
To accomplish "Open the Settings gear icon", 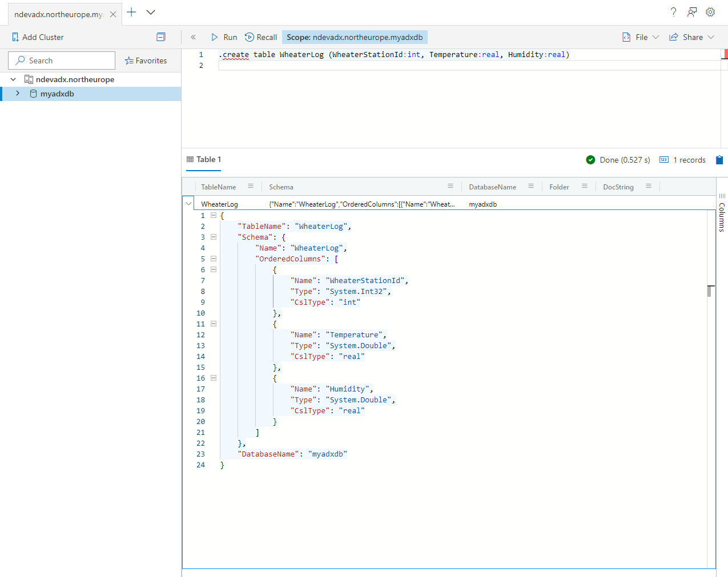I will pos(710,11).
